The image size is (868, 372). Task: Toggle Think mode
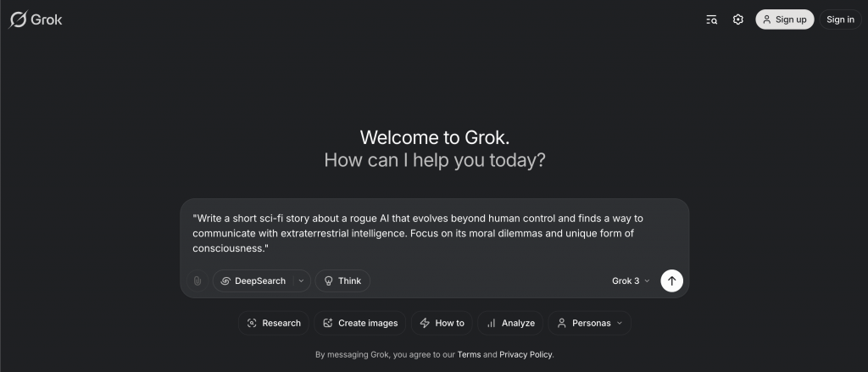pyautogui.click(x=342, y=280)
